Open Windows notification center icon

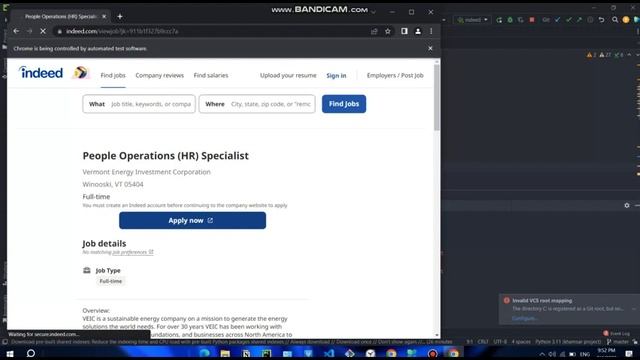pyautogui.click(x=629, y=353)
